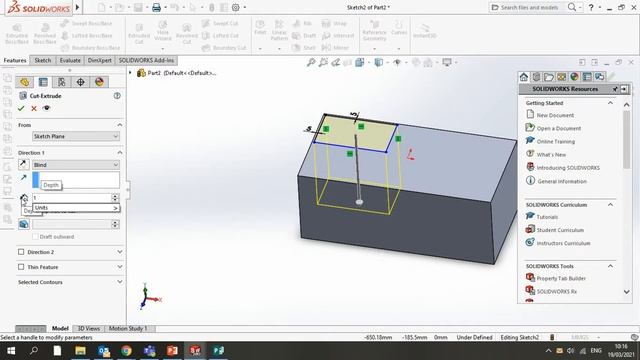
Task: Select the Extruded Cut tool
Action: pyautogui.click(x=139, y=33)
